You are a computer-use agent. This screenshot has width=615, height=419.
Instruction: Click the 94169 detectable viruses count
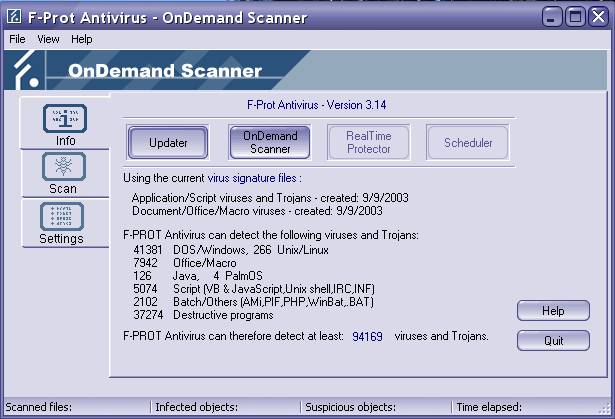point(367,337)
